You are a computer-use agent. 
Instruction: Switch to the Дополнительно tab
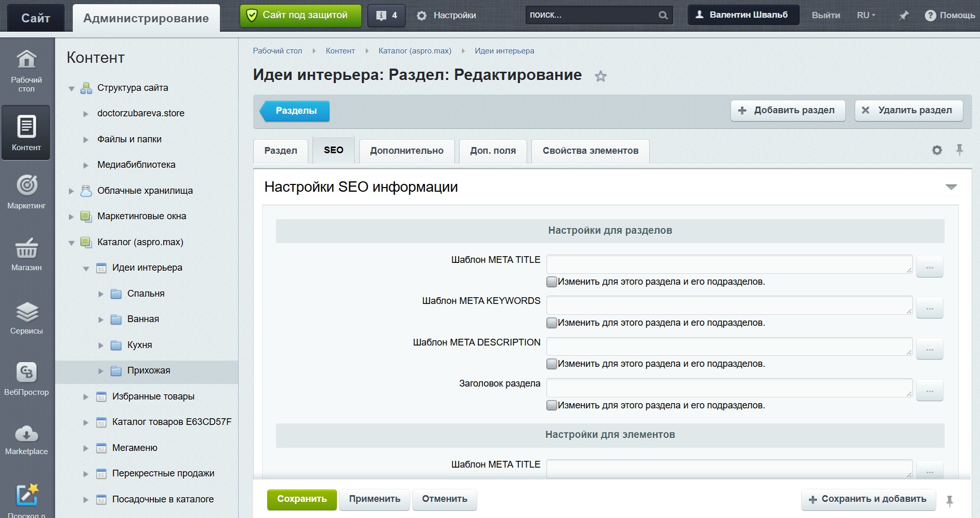[407, 151]
